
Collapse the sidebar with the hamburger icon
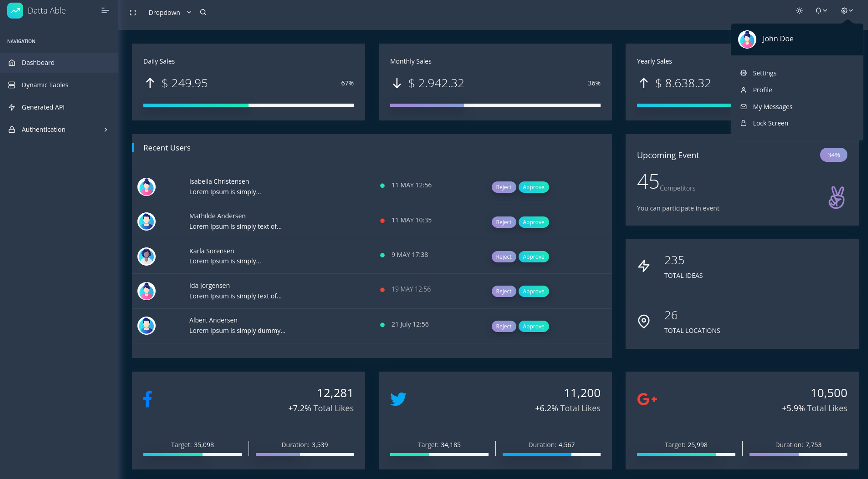pos(105,11)
